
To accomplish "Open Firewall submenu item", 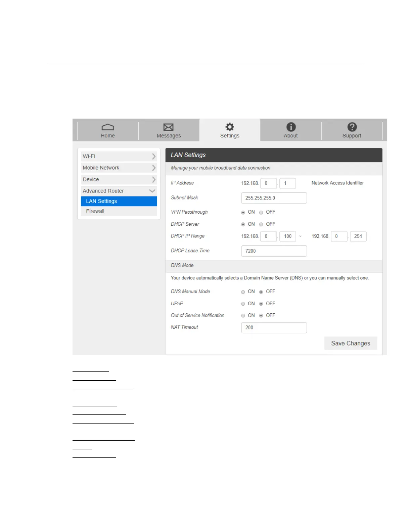I will point(119,211).
